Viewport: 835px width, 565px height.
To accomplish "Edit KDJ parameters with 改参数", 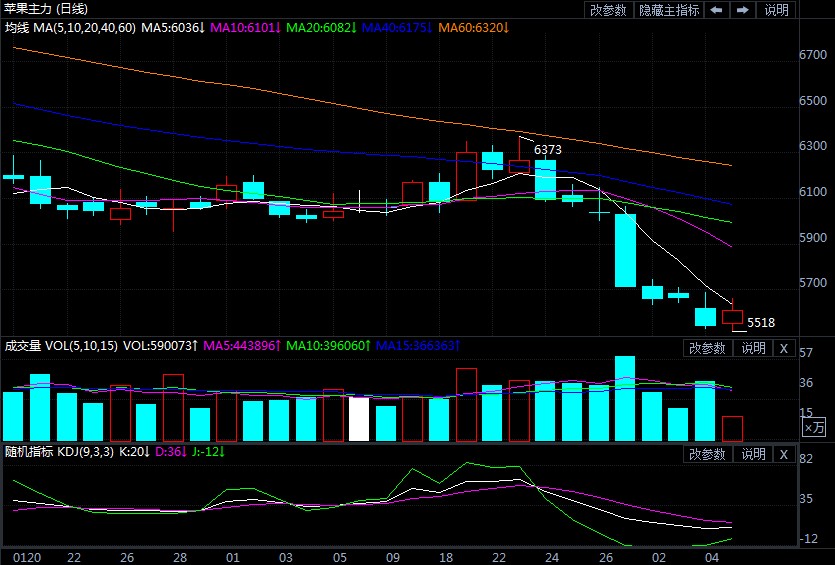I will point(708,454).
